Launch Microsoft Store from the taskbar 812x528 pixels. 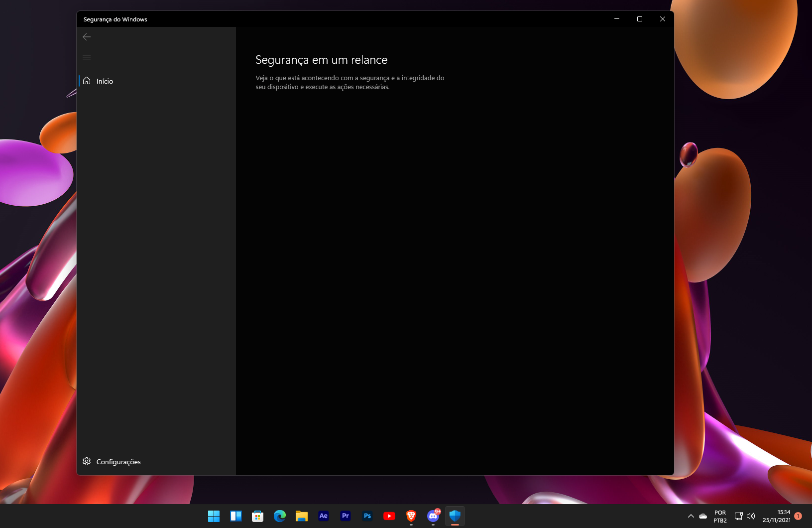(x=258, y=516)
